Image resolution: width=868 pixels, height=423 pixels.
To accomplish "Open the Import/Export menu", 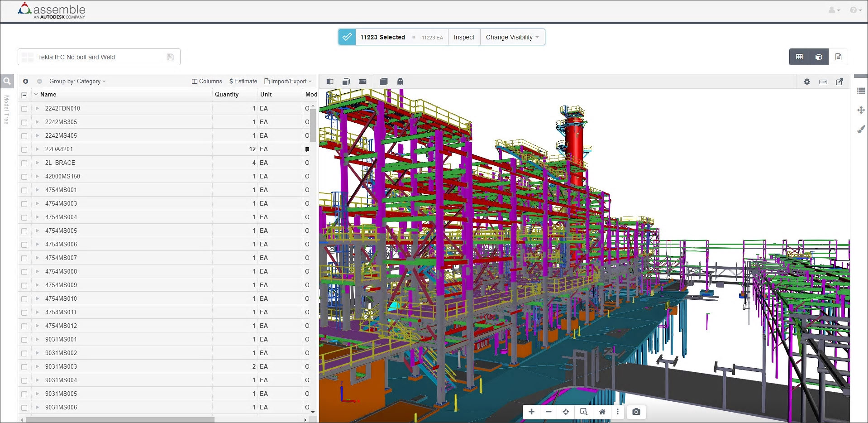I will 288,82.
